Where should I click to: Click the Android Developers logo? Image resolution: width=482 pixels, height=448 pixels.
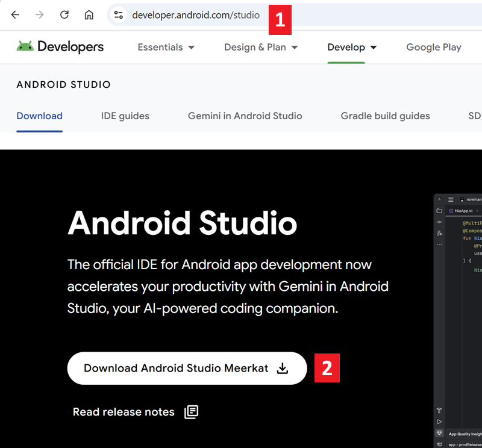click(x=60, y=47)
